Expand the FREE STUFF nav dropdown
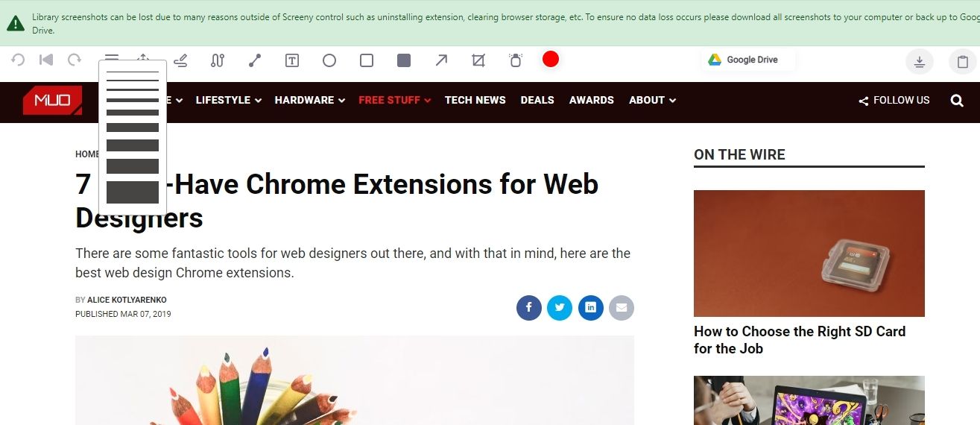 (394, 100)
